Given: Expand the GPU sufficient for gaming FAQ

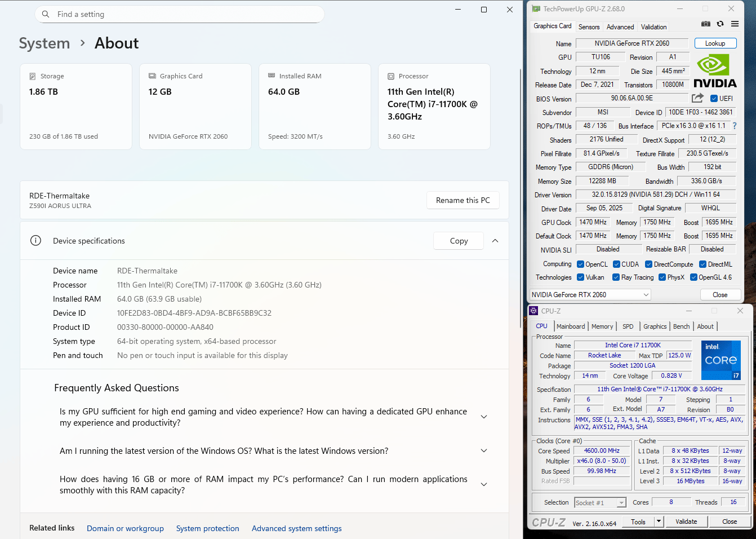Looking at the screenshot, I should pos(484,417).
